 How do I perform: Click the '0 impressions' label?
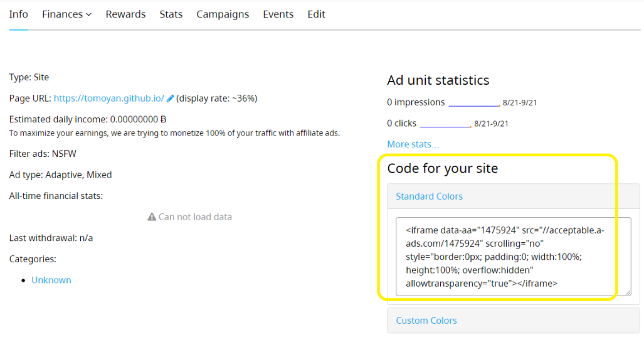point(416,102)
